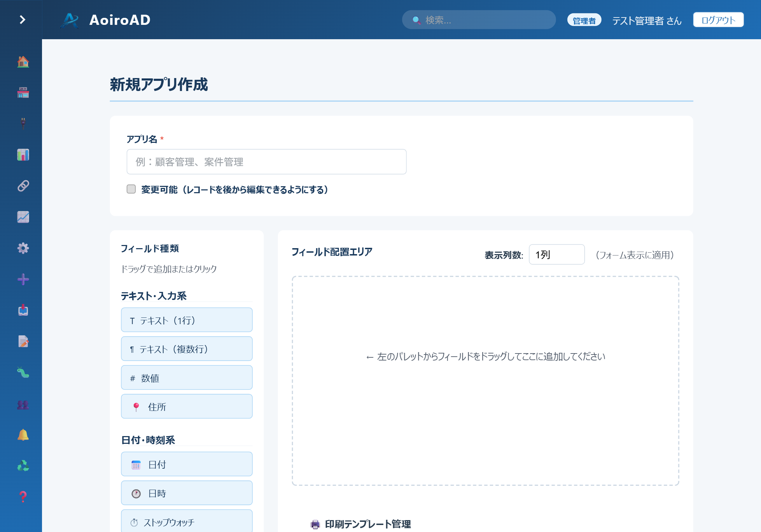Screen dimensions: 761x532
Task: Click the 管理者 badge
Action: (584, 20)
